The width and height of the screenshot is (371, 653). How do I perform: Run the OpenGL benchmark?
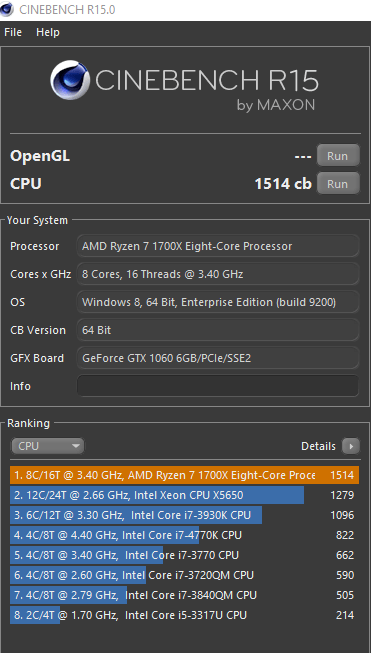click(338, 156)
